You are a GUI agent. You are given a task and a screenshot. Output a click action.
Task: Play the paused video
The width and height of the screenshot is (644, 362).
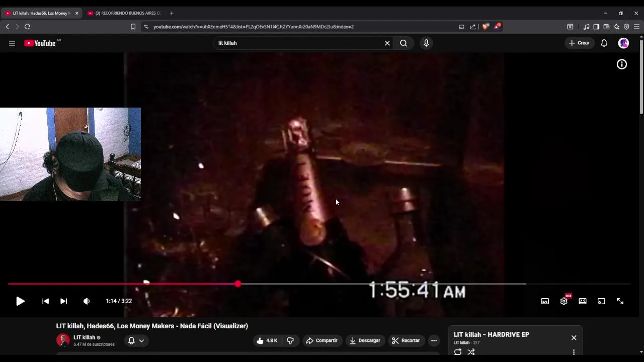tap(20, 301)
